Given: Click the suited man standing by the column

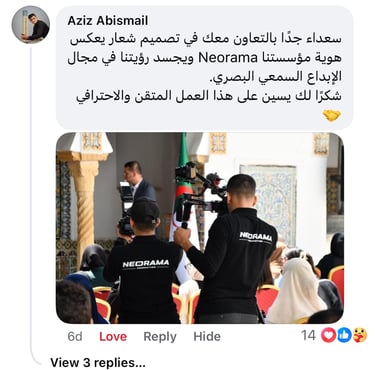Looking at the screenshot, I should click(x=138, y=183).
